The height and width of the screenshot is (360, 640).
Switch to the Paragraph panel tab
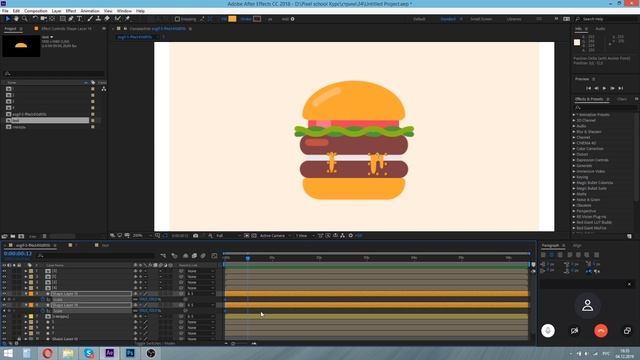tap(550, 245)
